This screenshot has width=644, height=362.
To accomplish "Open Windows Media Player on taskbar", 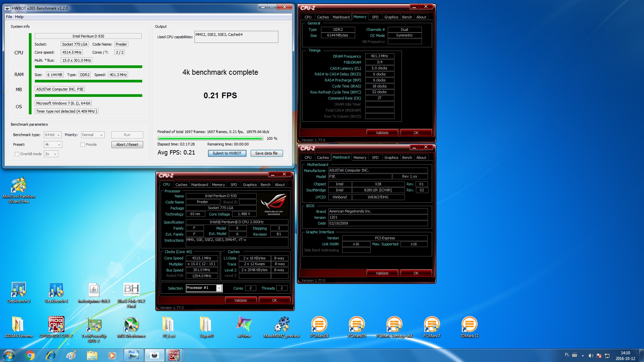I will (x=112, y=355).
